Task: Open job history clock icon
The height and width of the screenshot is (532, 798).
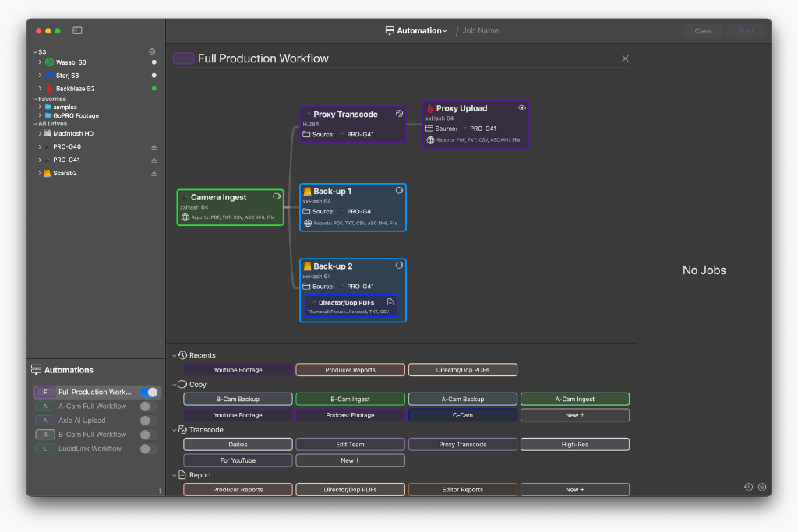Action: (749, 487)
